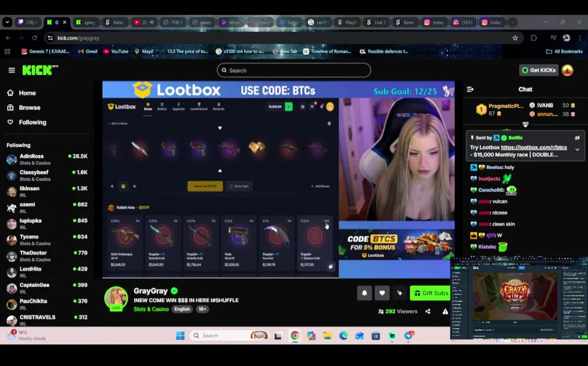Screen dimensions: 588x366
Task: Open LordHito channel from Following list
Action: (x=47, y=272)
